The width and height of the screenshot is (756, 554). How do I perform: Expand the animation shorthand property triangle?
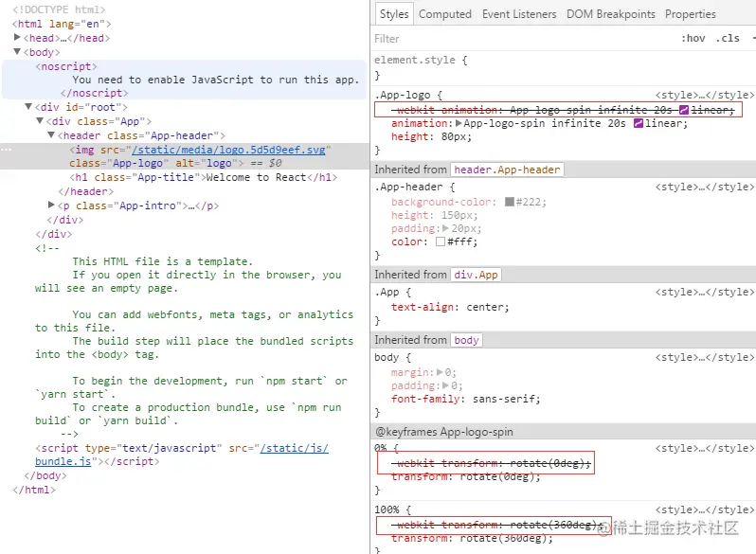(458, 123)
